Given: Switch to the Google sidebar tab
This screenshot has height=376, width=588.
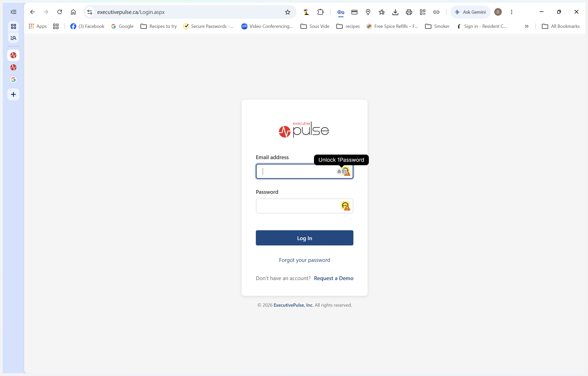Looking at the screenshot, I should [13, 79].
